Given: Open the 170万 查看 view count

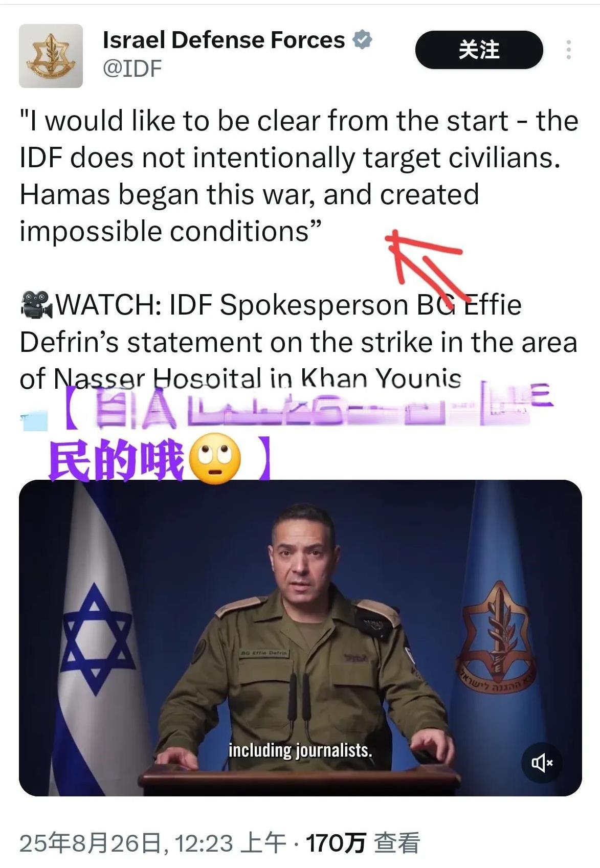Looking at the screenshot, I should click(x=363, y=843).
